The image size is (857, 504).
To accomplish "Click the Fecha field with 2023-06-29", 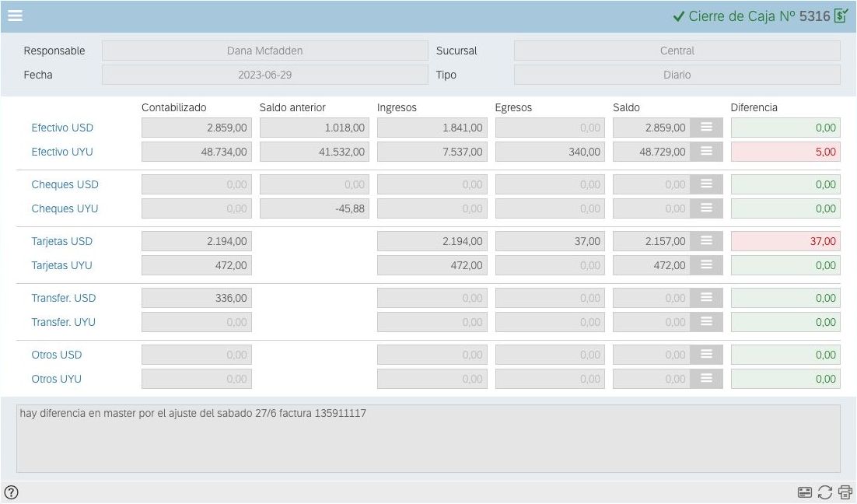I will 264,75.
